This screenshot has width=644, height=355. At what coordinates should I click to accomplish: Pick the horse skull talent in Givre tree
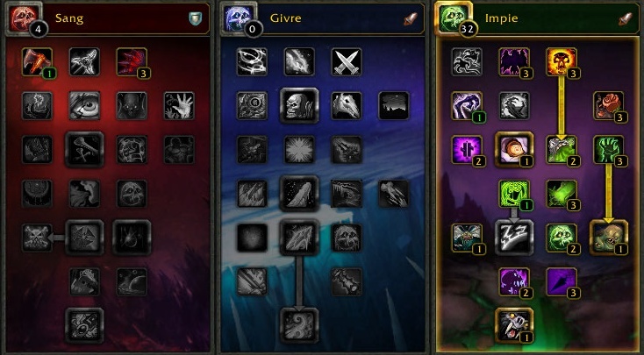tap(347, 106)
